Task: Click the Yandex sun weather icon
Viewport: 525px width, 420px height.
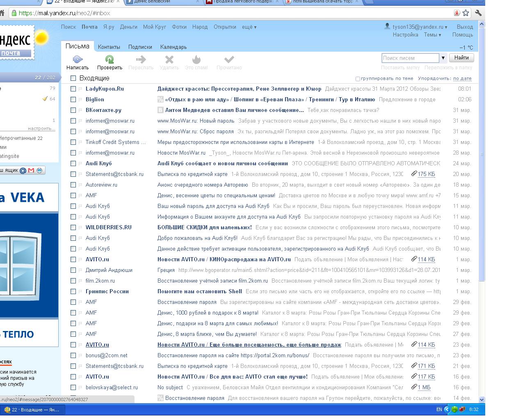Action: (41, 39)
